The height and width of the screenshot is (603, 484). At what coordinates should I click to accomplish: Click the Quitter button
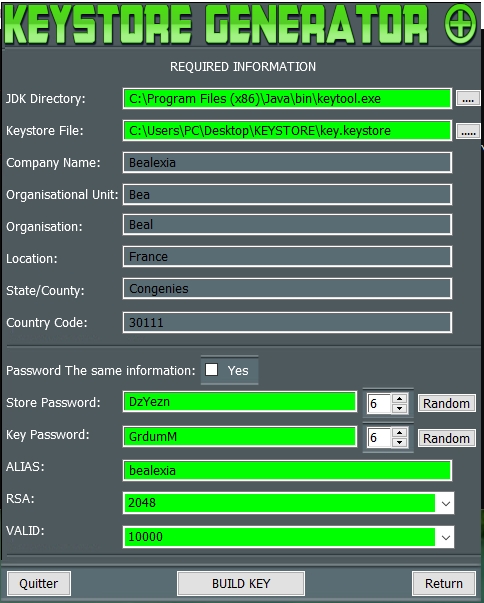[39, 583]
